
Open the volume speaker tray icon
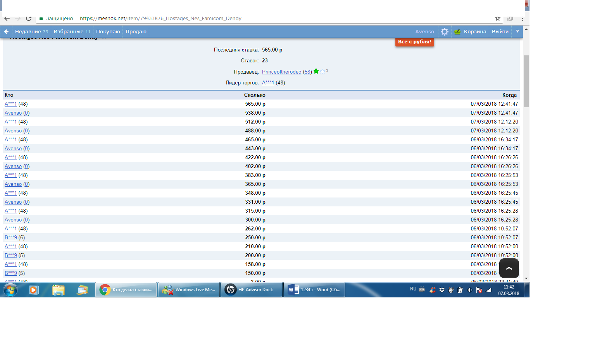coord(470,290)
